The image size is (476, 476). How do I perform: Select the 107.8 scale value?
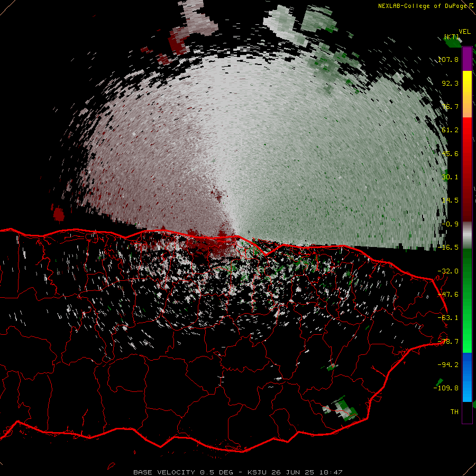point(448,59)
